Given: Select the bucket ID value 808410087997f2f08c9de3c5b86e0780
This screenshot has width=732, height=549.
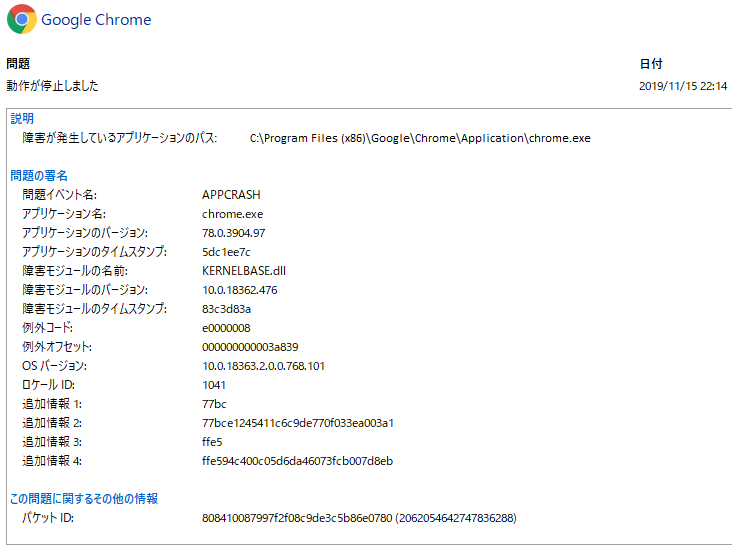Looking at the screenshot, I should tap(297, 518).
